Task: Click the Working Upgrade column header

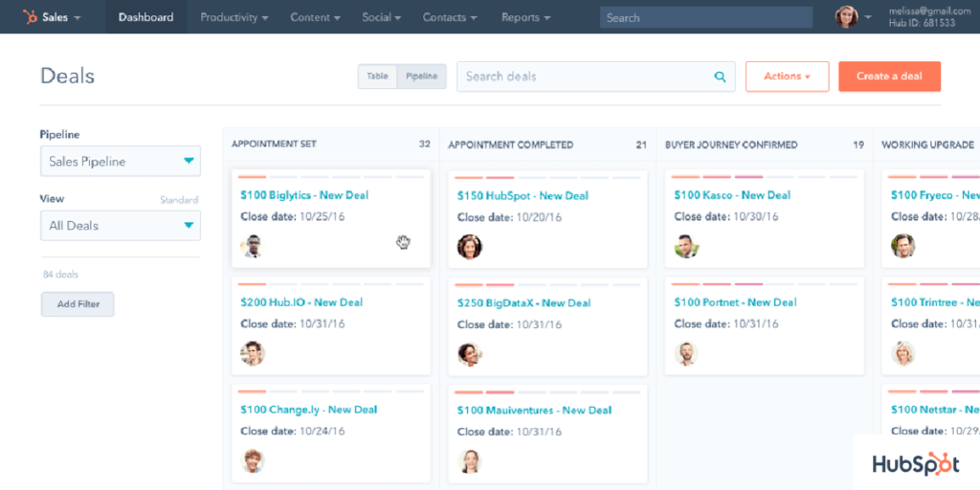Action: [927, 145]
